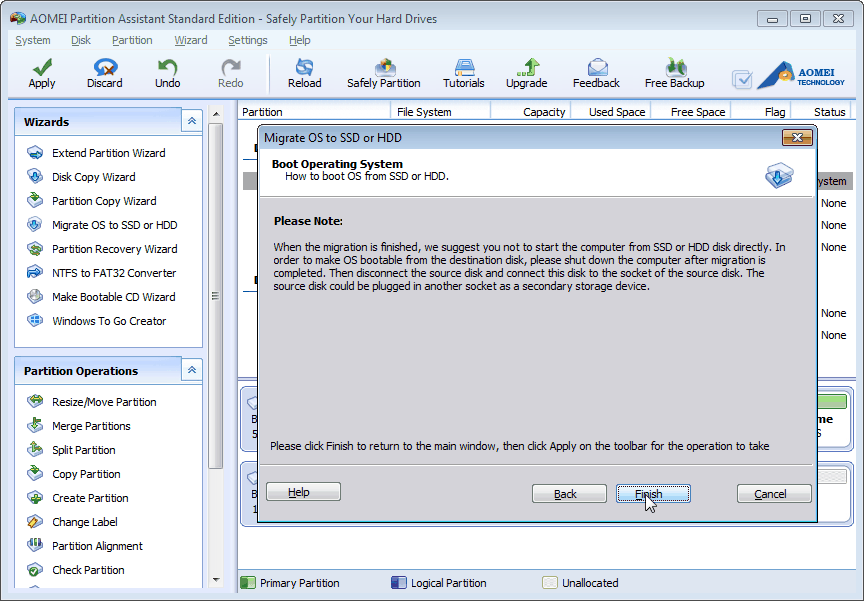Collapse the Wizards panel
864x601 pixels.
tap(192, 121)
